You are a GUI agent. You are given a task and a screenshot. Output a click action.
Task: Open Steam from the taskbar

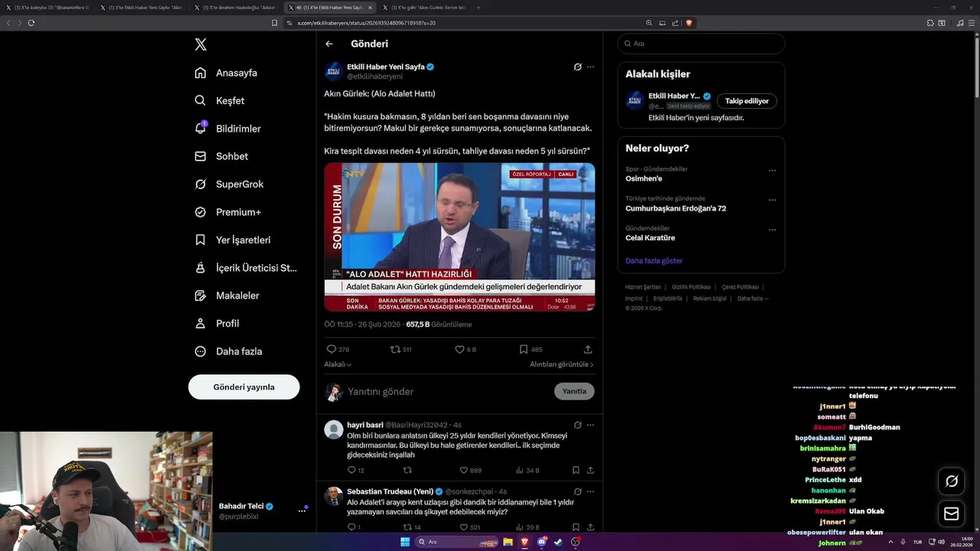pyautogui.click(x=558, y=542)
